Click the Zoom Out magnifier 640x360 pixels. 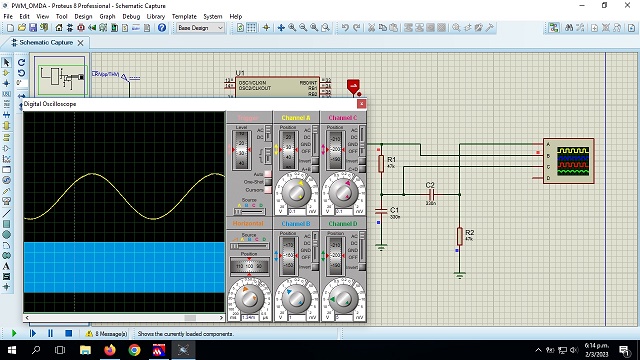click(x=303, y=28)
